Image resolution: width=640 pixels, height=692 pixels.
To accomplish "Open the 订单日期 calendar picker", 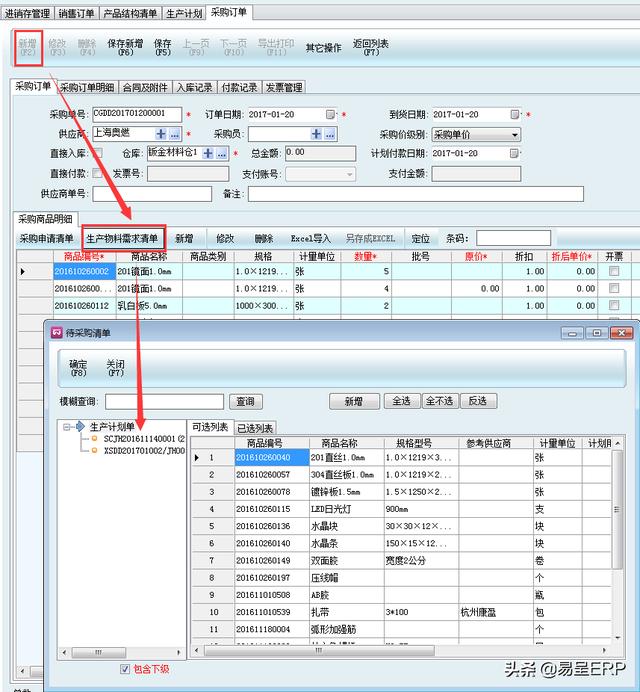I will click(330, 114).
